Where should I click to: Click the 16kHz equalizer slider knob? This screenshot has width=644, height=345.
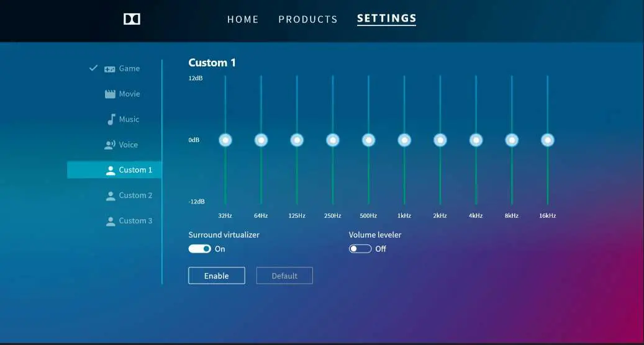point(548,140)
